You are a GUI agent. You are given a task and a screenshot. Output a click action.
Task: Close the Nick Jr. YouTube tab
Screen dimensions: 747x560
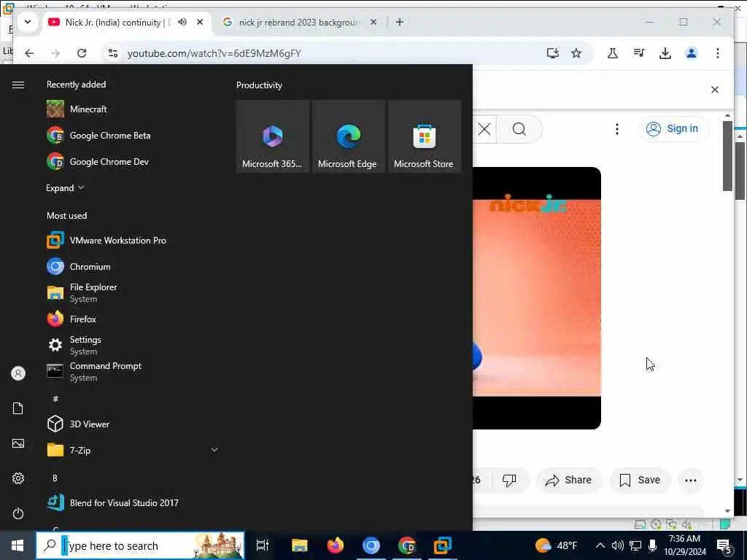[x=200, y=23]
